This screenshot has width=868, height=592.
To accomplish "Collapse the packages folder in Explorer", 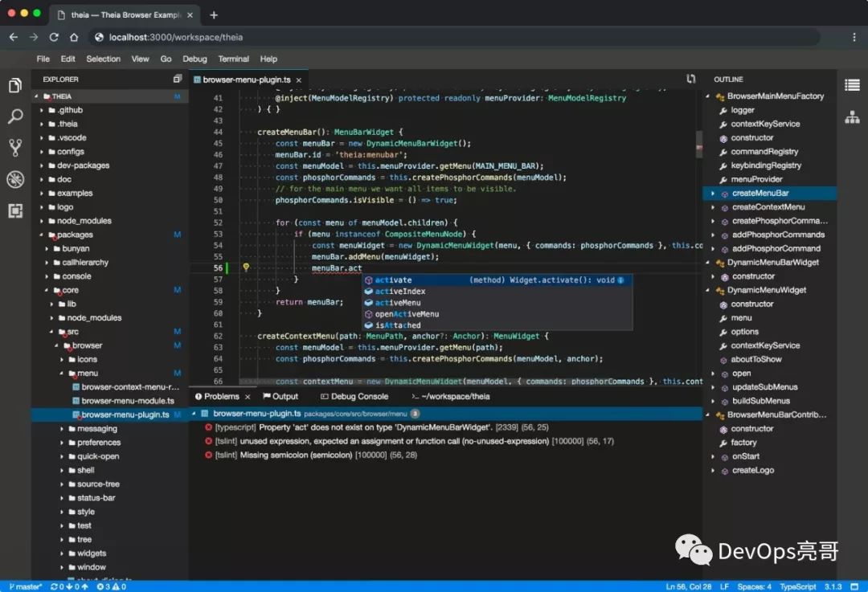I will click(74, 235).
